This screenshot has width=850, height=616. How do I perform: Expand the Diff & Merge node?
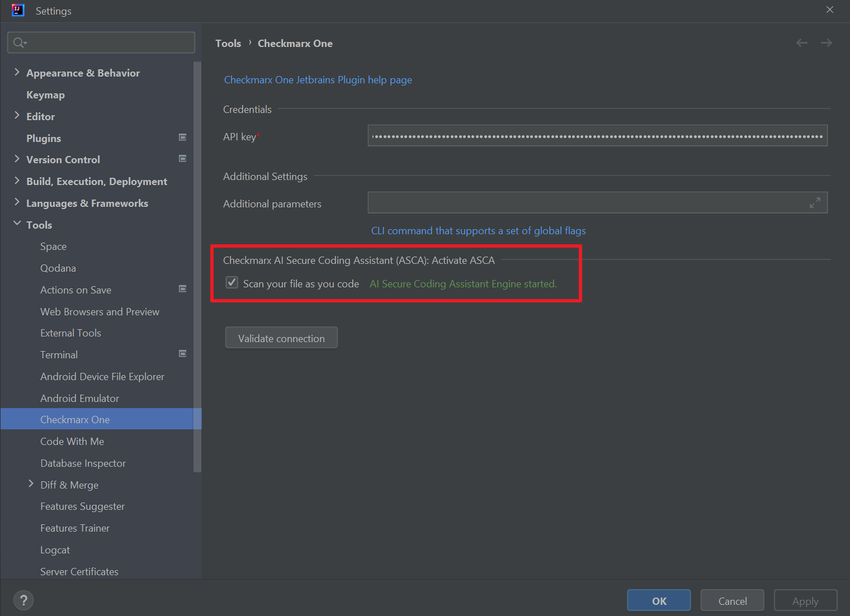(x=31, y=484)
